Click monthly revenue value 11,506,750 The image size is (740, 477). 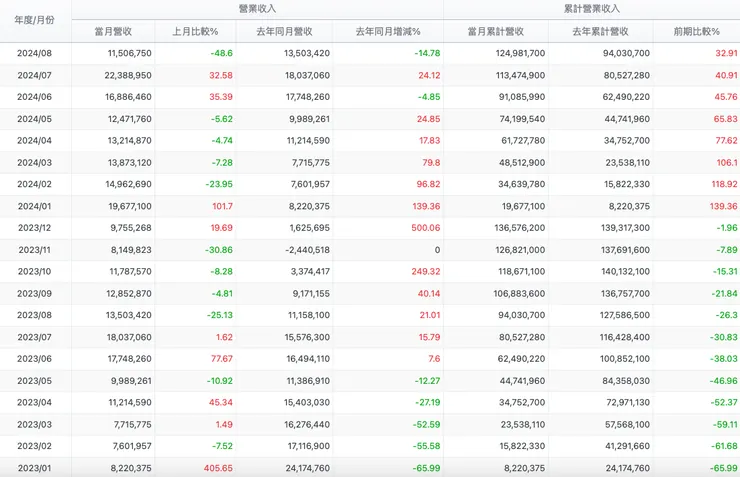pos(130,53)
